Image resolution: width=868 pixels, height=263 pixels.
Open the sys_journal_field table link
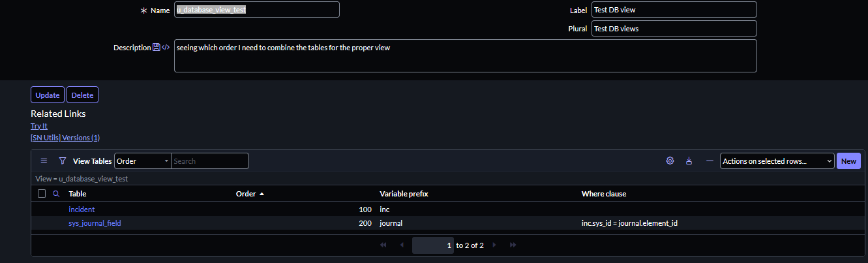[x=95, y=223]
